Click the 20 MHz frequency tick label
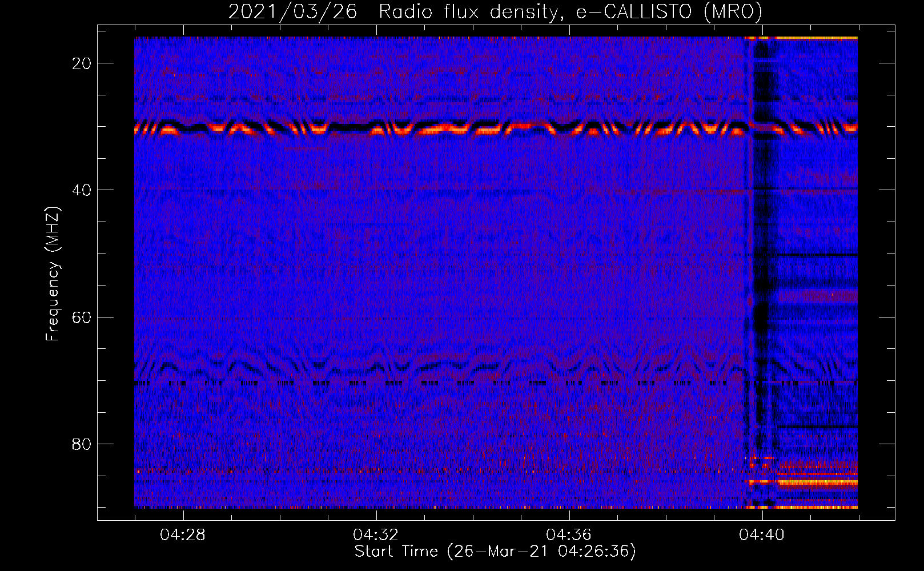This screenshot has width=924, height=571. 82,63
